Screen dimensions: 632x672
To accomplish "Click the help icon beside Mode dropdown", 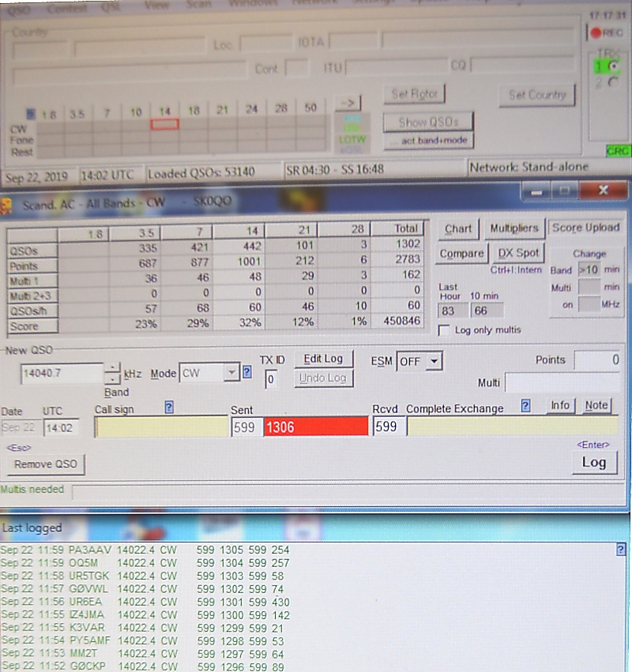I will click(x=247, y=373).
